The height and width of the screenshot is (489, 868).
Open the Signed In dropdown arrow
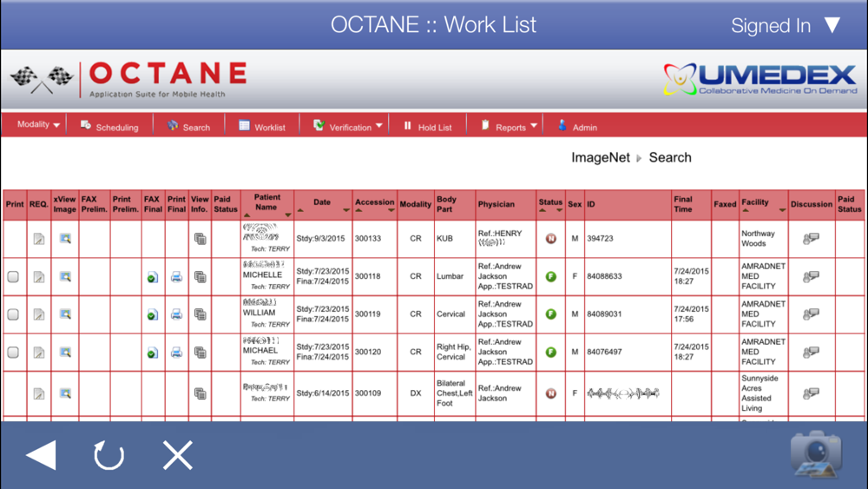click(x=832, y=25)
